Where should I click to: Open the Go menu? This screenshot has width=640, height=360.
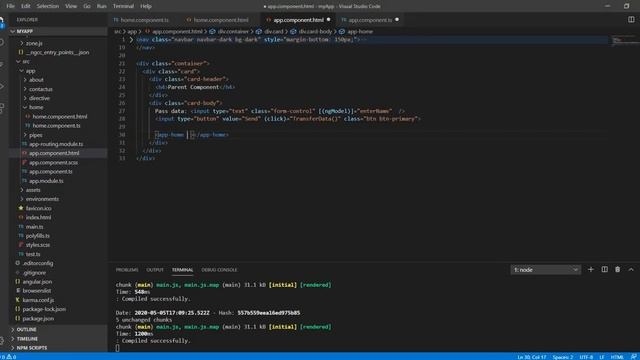coord(87,6)
